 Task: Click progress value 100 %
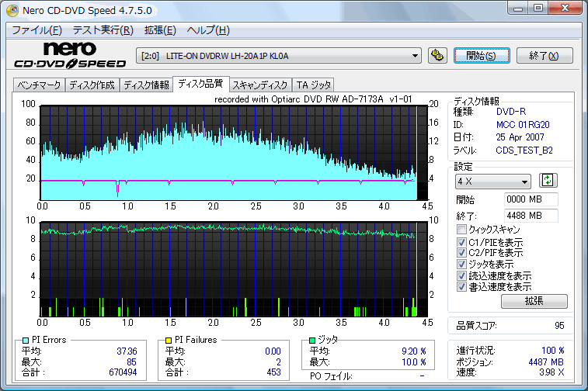coord(553,351)
